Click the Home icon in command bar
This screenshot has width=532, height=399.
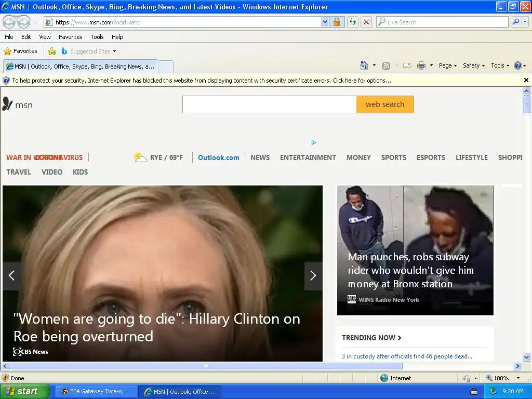tap(364, 65)
